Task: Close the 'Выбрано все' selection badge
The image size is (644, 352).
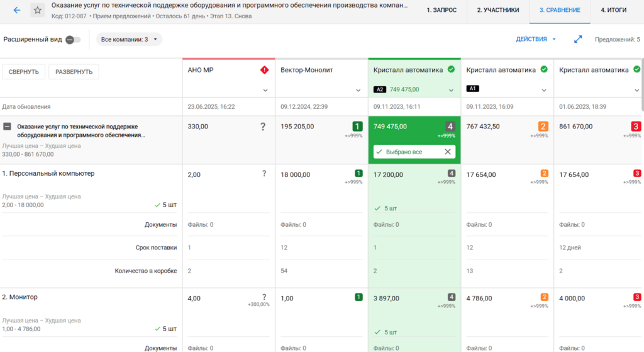Action: (448, 152)
